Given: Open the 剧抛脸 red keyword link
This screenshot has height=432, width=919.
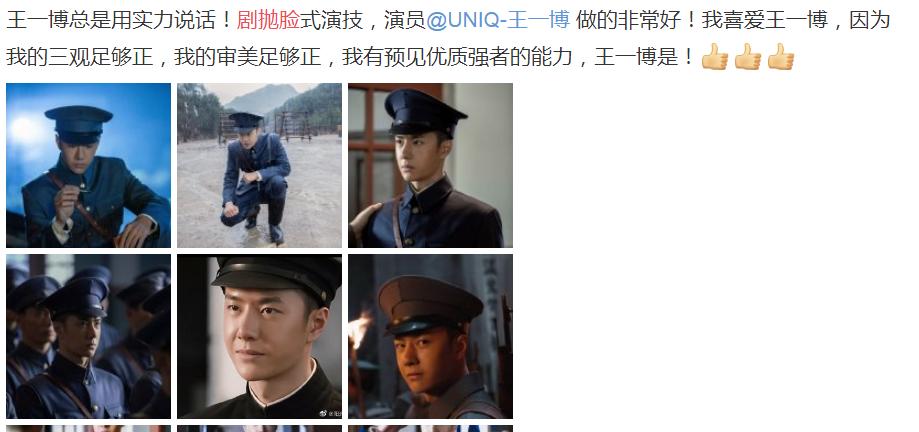Looking at the screenshot, I should pos(268,21).
